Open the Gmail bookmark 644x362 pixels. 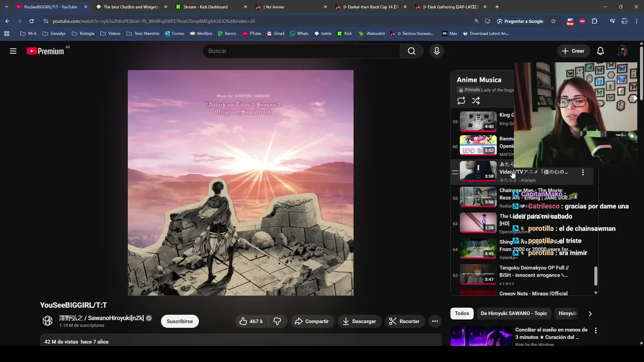(x=275, y=34)
